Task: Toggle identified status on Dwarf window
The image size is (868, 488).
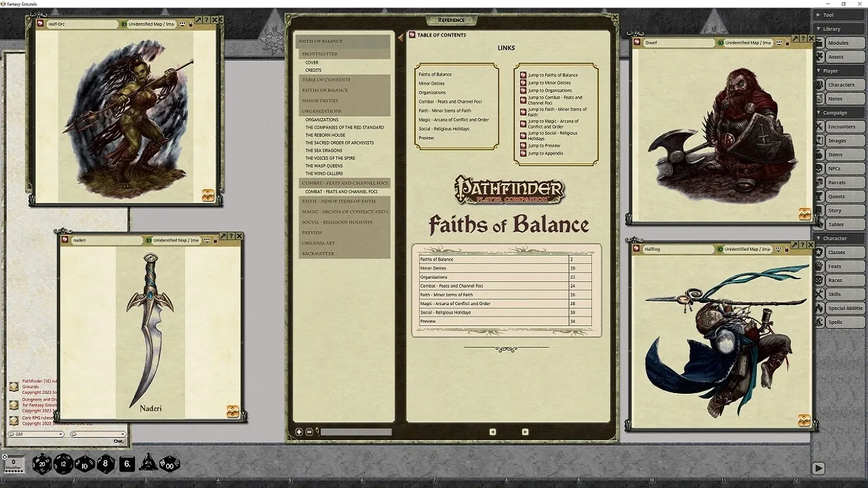Action: tap(721, 43)
